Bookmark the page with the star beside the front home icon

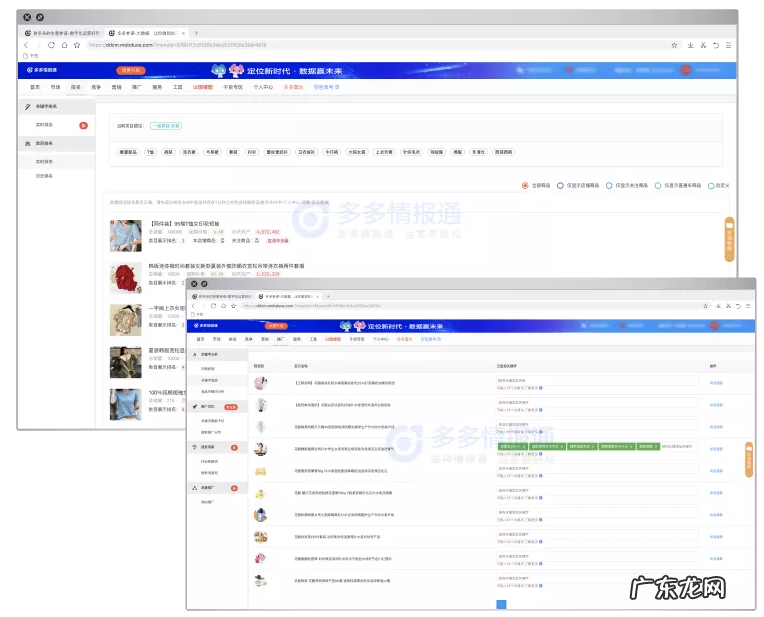click(233, 306)
